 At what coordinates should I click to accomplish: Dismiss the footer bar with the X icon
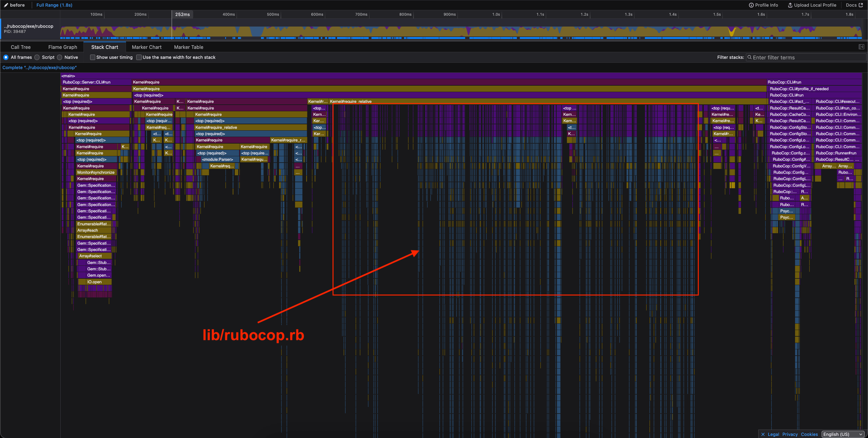(763, 434)
